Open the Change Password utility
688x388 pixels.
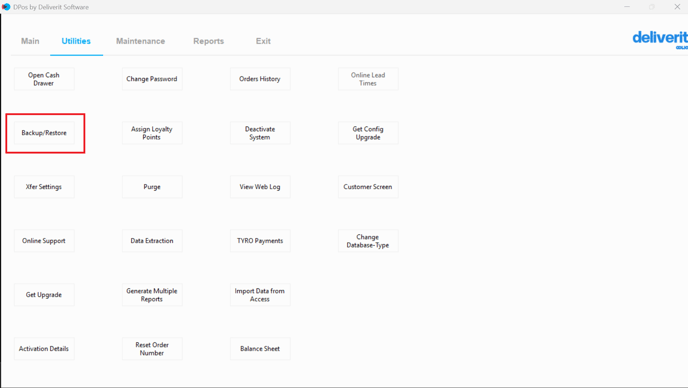[x=152, y=79]
